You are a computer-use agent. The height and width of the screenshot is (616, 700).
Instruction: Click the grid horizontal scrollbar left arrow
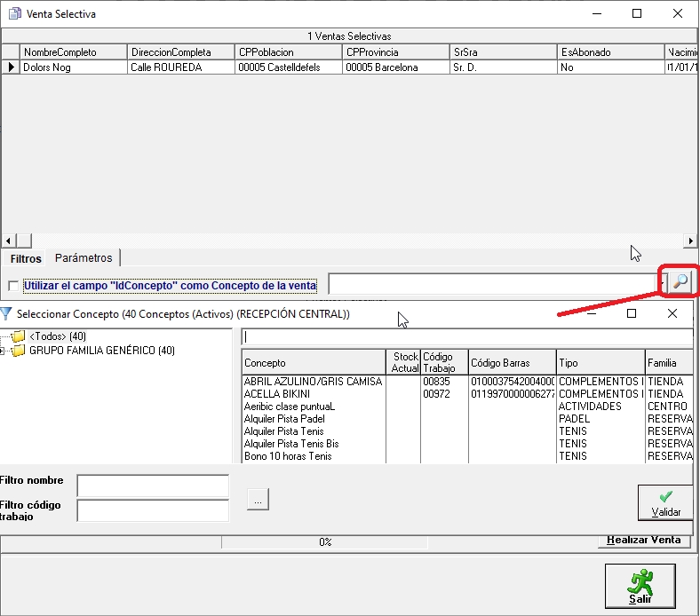point(9,241)
